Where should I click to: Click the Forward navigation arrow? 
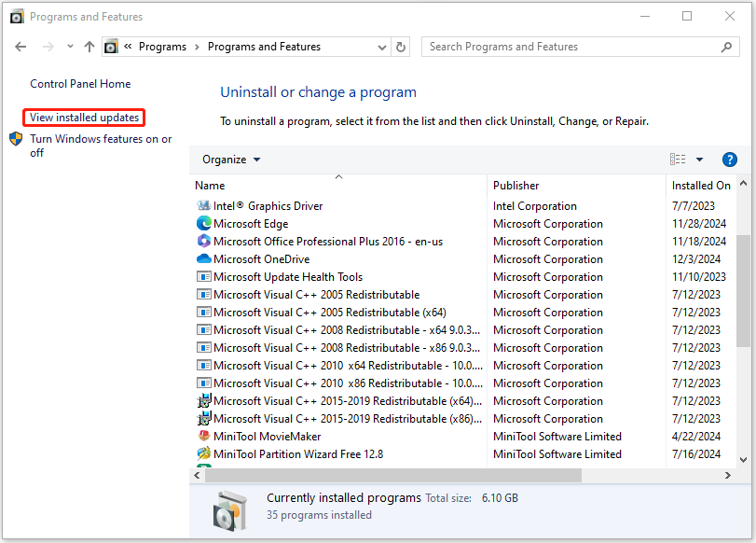coord(48,47)
